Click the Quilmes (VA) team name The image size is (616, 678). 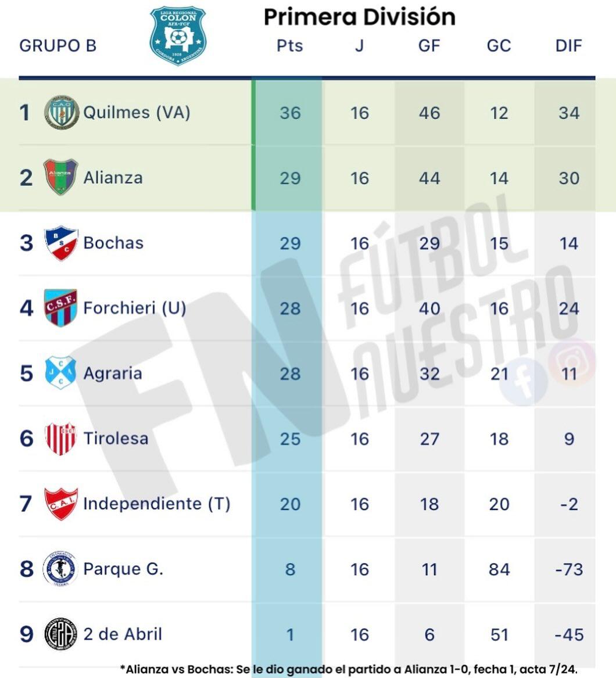click(x=137, y=112)
